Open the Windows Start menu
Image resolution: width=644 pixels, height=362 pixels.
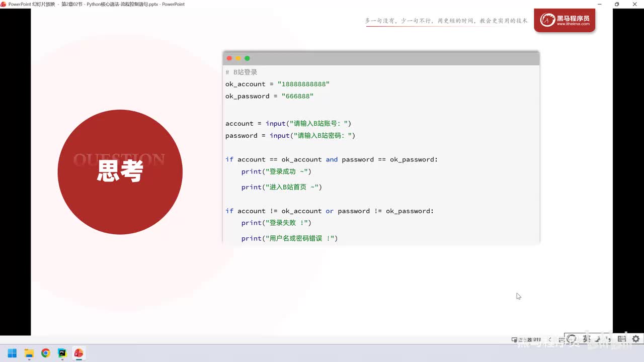12,353
